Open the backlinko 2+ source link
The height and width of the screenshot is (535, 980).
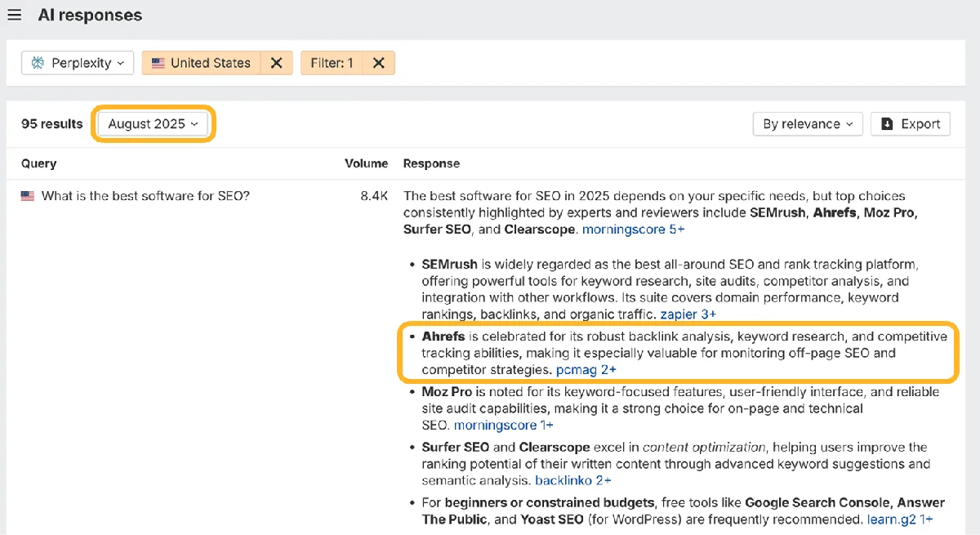pos(573,480)
